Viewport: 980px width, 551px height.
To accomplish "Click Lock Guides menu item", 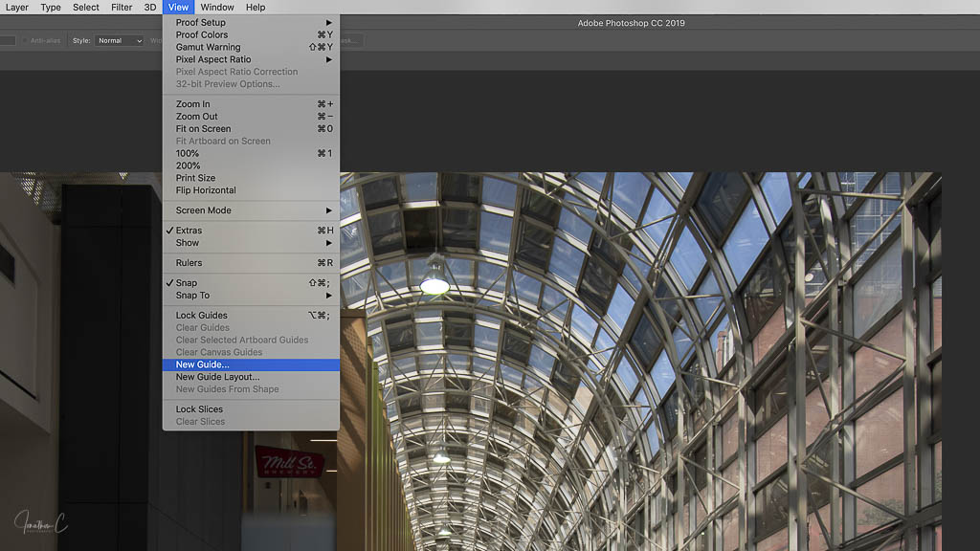I will click(x=201, y=316).
